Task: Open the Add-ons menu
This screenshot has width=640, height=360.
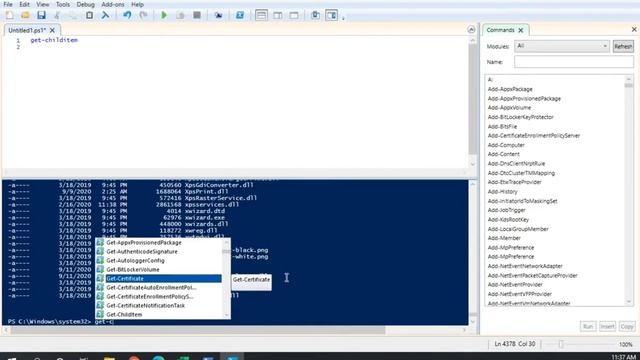Action: pyautogui.click(x=113, y=4)
